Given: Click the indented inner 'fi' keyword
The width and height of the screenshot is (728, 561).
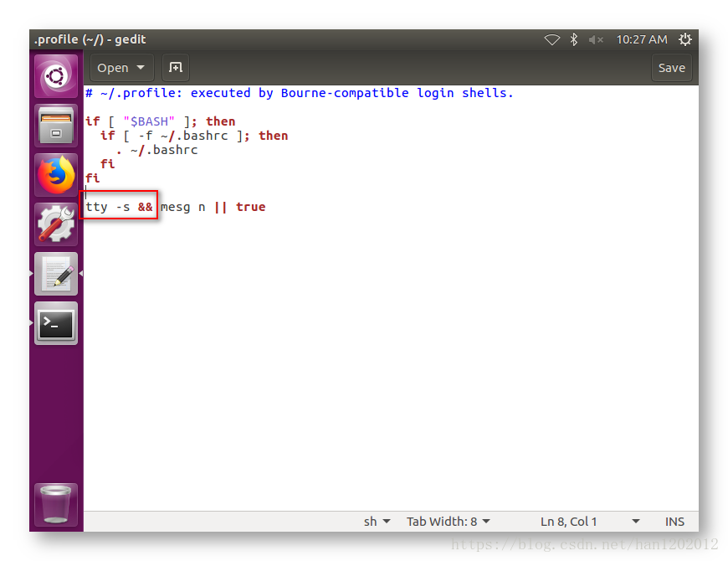Looking at the screenshot, I should coord(107,164).
